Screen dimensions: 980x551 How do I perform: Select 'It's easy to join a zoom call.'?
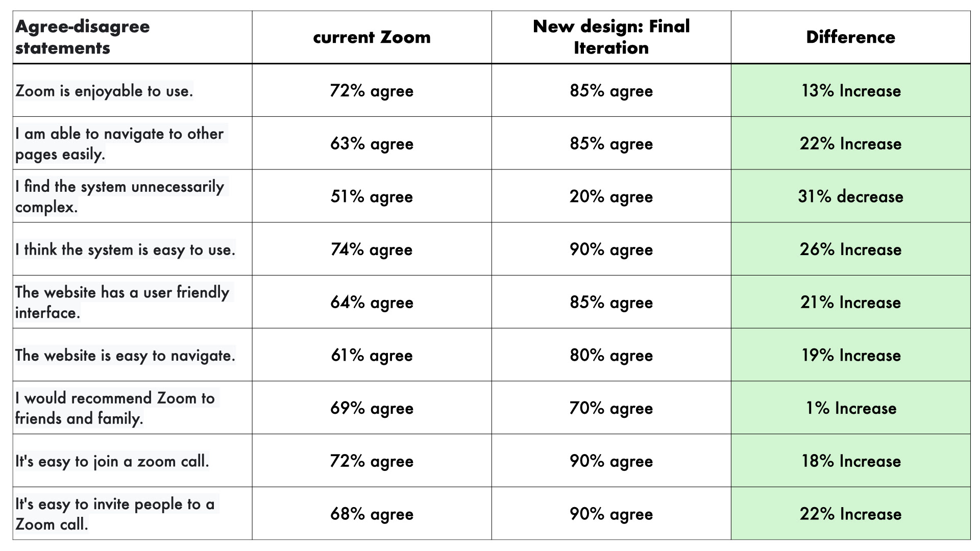click(x=132, y=461)
